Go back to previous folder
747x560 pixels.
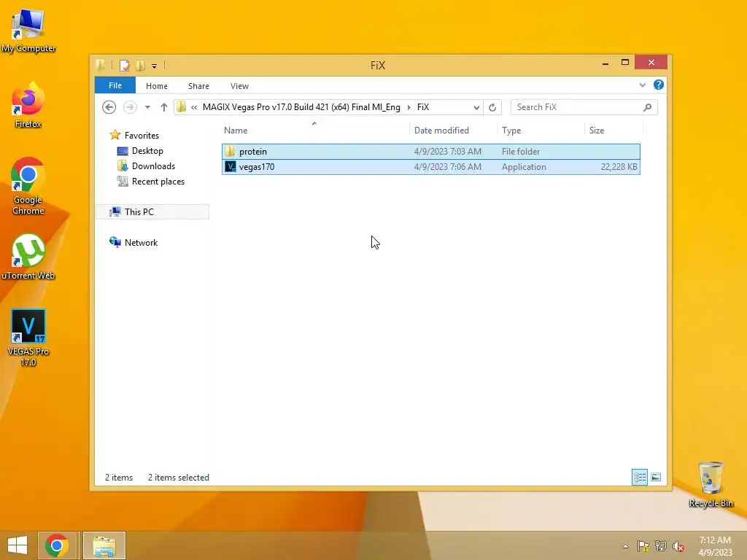click(109, 107)
